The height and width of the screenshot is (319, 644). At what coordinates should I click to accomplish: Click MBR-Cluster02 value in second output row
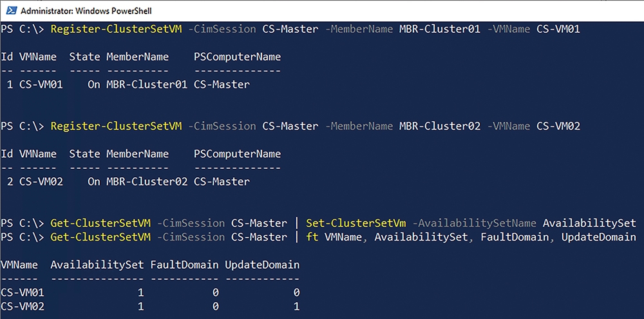pos(147,182)
